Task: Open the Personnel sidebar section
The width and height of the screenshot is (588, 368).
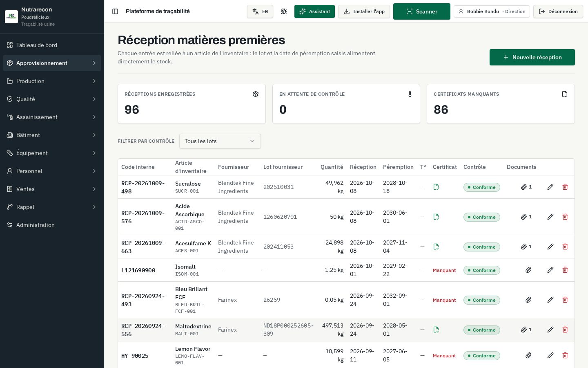Action: [52, 171]
